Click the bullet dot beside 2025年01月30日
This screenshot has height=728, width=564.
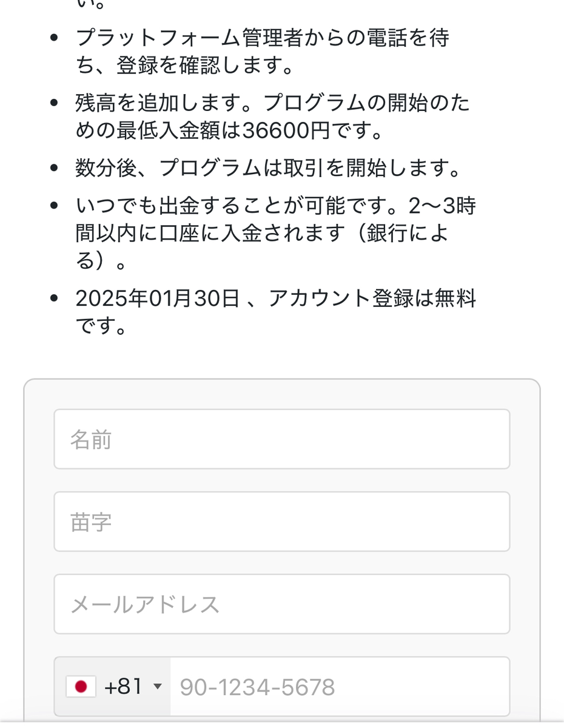click(x=55, y=299)
